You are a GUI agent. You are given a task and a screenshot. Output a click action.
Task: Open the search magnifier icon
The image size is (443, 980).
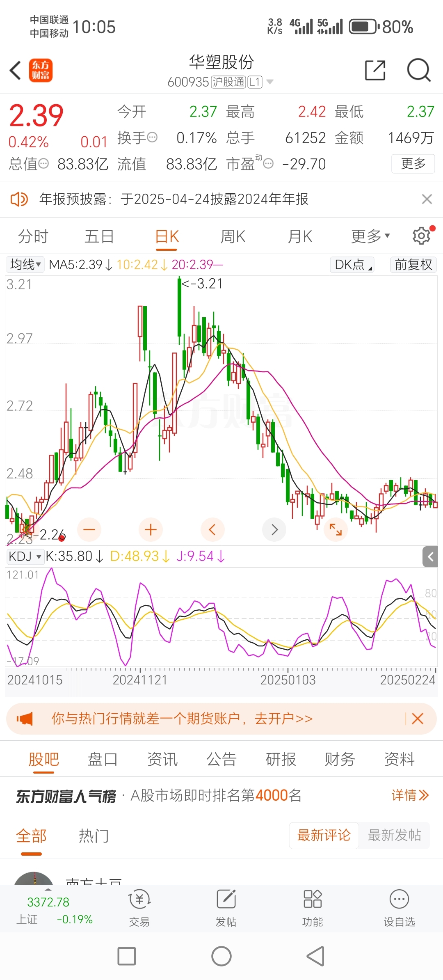(x=419, y=70)
